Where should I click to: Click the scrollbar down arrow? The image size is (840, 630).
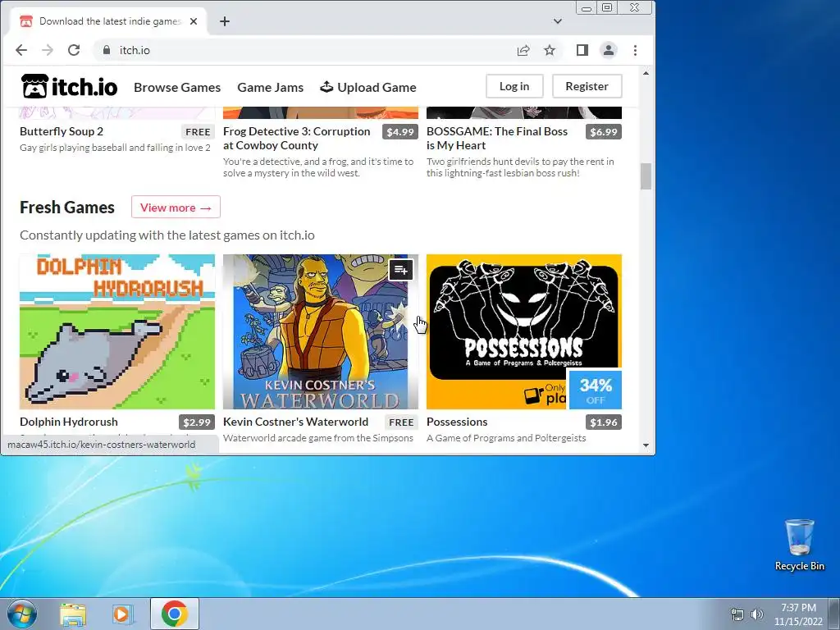(646, 445)
